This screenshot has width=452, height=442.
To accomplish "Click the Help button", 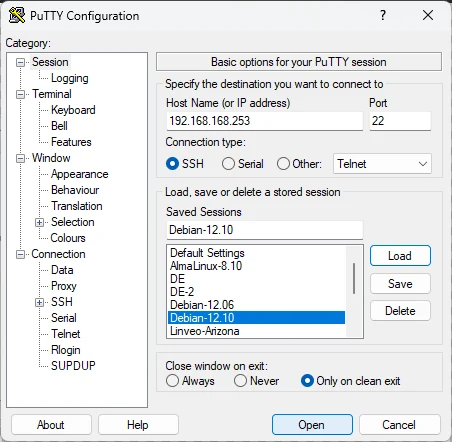I will tap(138, 425).
